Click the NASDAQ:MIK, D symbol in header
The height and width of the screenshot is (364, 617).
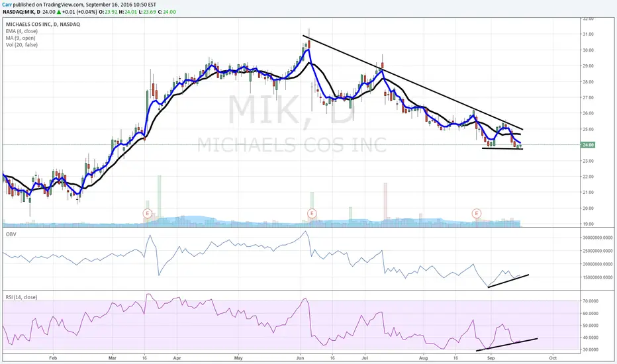[21, 12]
